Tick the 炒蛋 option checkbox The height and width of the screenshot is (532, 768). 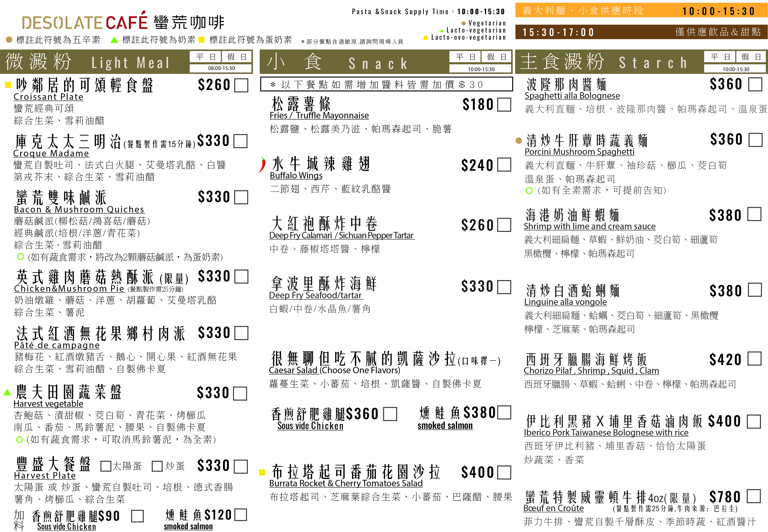tap(157, 466)
